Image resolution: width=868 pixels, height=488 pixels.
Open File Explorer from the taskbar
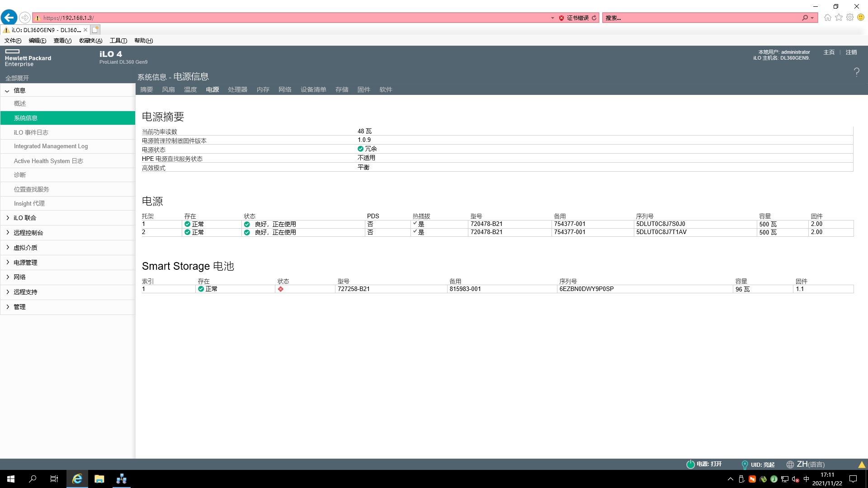99,479
